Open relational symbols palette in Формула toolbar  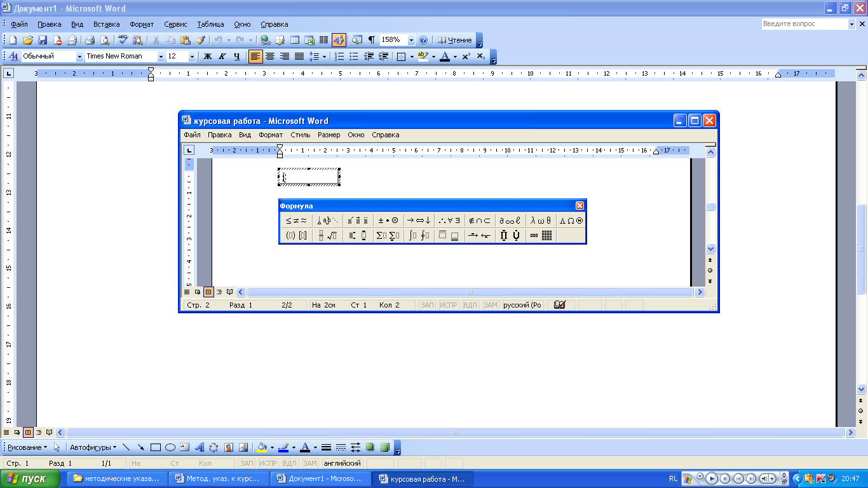pyautogui.click(x=296, y=220)
